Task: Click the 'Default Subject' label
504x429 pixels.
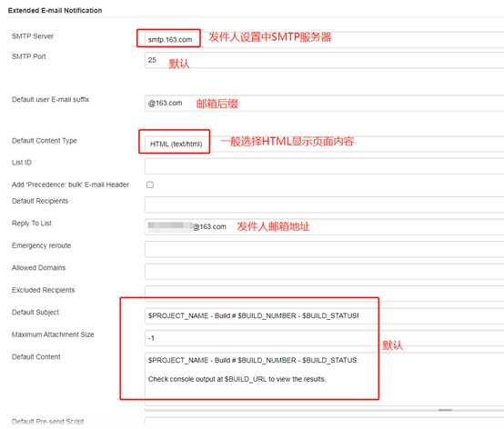Action: (x=35, y=312)
